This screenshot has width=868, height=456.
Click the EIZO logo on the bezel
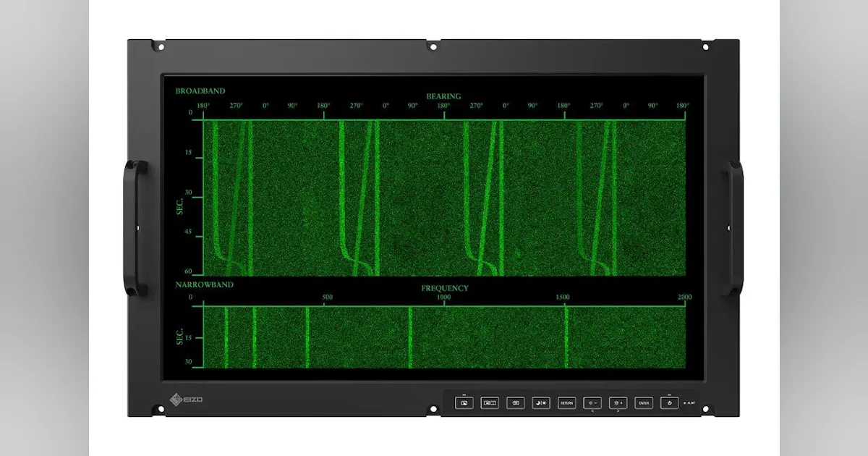pos(186,399)
